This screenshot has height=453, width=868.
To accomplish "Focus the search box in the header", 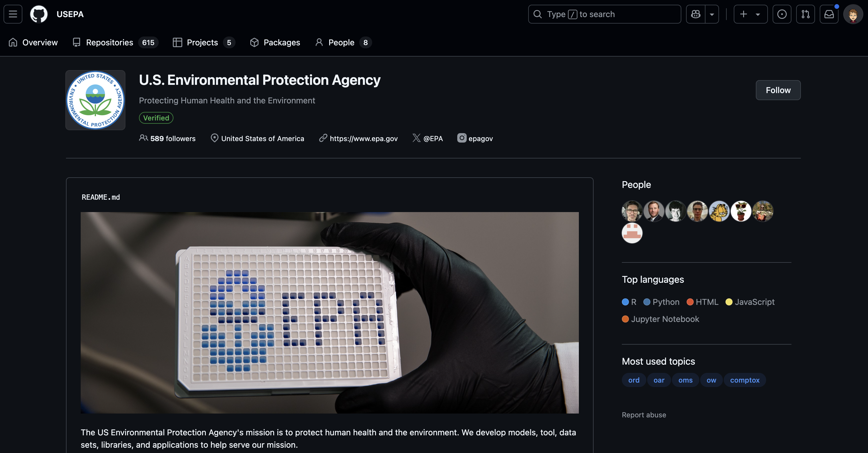I will [604, 14].
